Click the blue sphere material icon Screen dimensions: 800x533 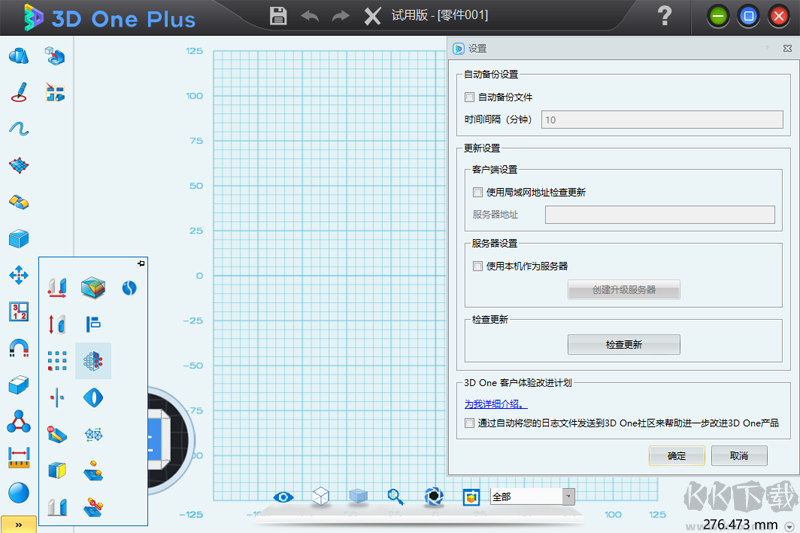click(x=19, y=492)
